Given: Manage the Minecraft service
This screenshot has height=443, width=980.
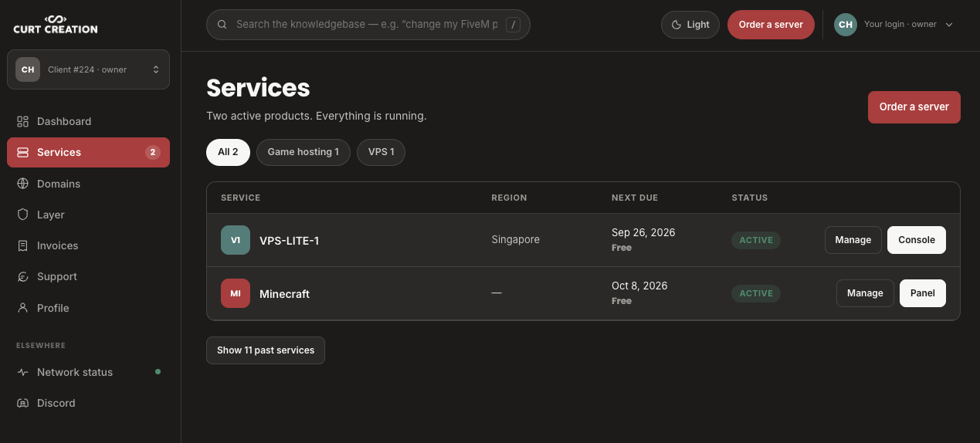Looking at the screenshot, I should [x=865, y=293].
